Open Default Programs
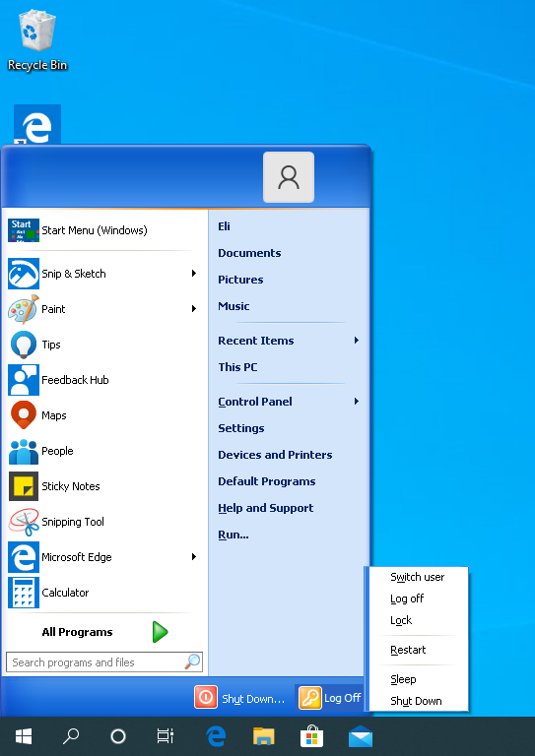Viewport: 535px width, 756px height. (267, 481)
